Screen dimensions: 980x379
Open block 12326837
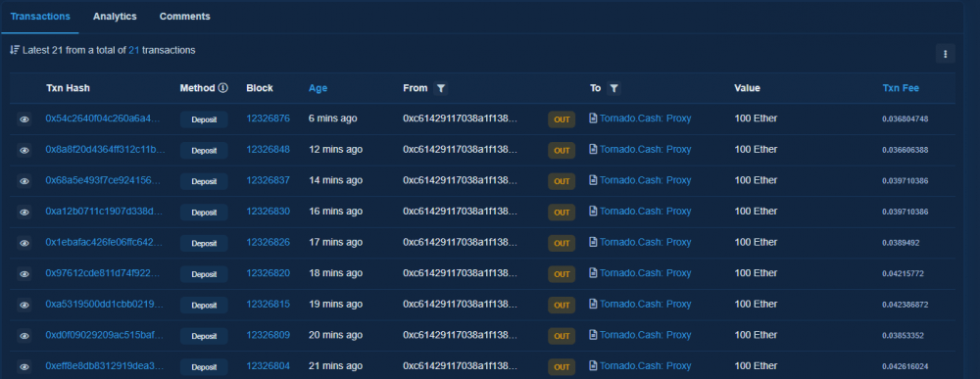click(x=269, y=180)
